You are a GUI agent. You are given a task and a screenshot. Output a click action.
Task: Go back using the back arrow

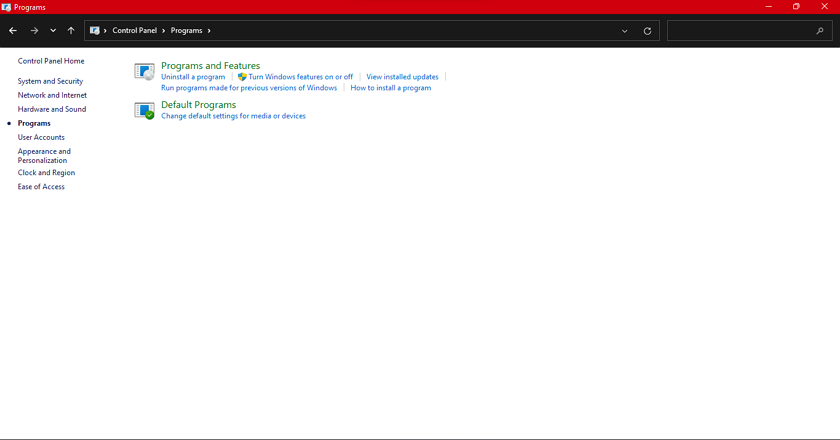[13, 31]
